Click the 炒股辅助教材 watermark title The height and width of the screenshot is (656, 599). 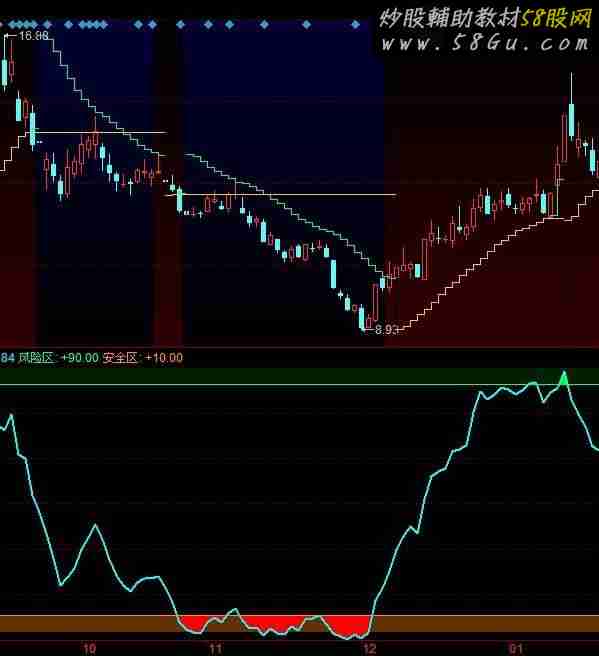[450, 18]
